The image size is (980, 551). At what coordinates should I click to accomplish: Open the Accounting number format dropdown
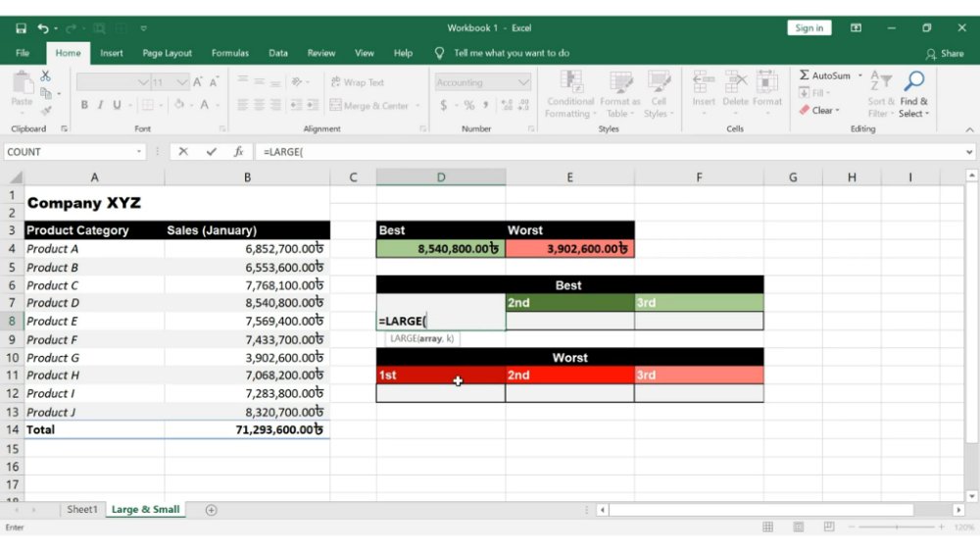523,82
